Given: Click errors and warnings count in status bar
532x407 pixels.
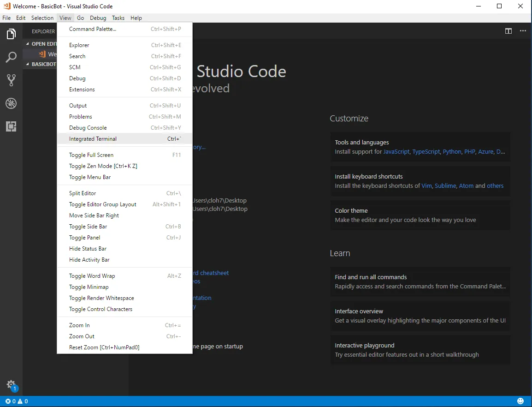Looking at the screenshot, I should [17, 401].
